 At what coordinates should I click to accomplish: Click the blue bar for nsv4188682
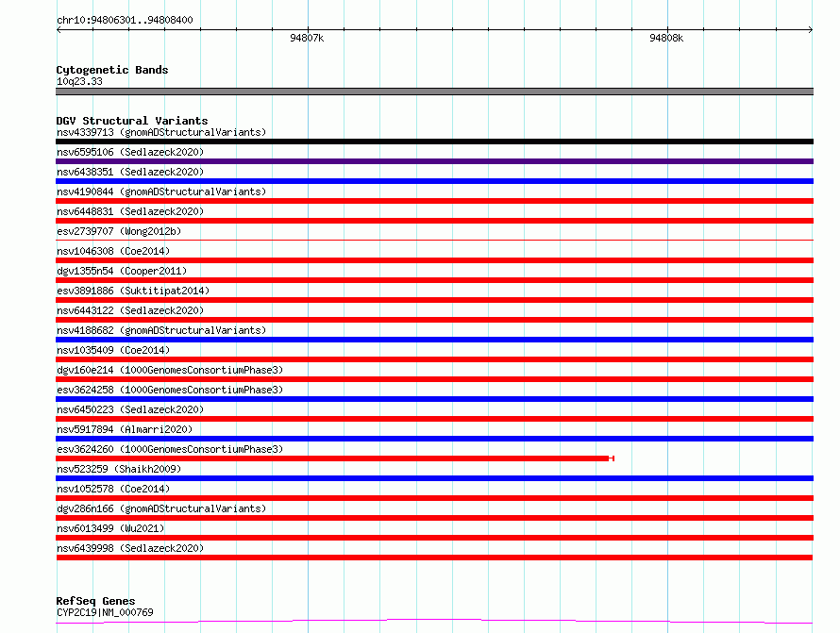[x=434, y=340]
